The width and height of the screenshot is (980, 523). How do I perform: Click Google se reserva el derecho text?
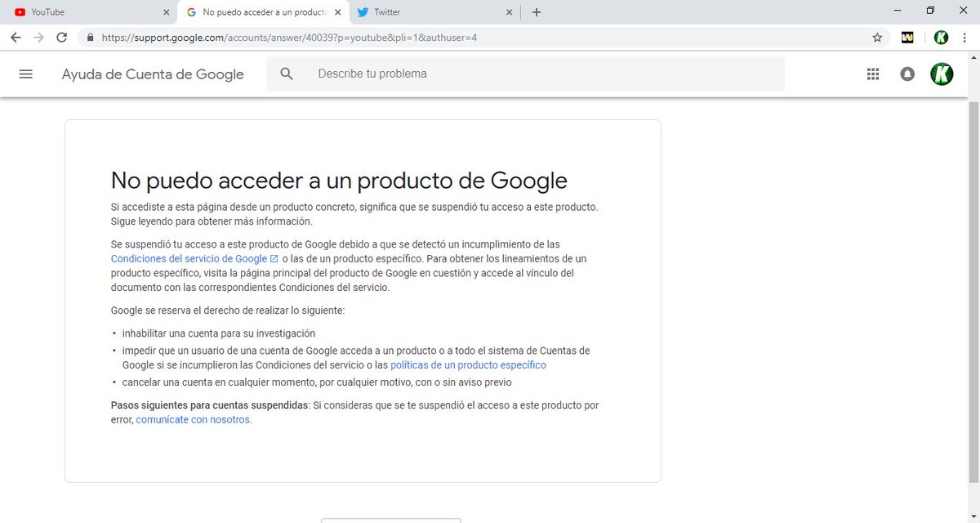coord(228,311)
